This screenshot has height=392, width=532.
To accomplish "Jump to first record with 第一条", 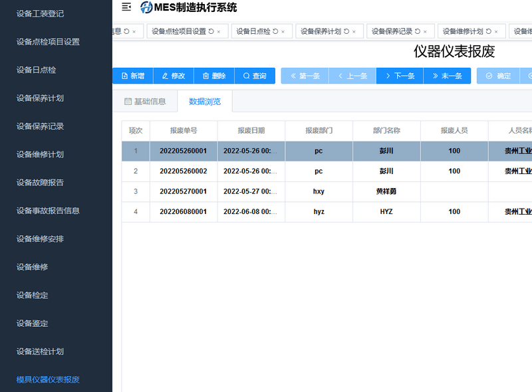I will [305, 76].
